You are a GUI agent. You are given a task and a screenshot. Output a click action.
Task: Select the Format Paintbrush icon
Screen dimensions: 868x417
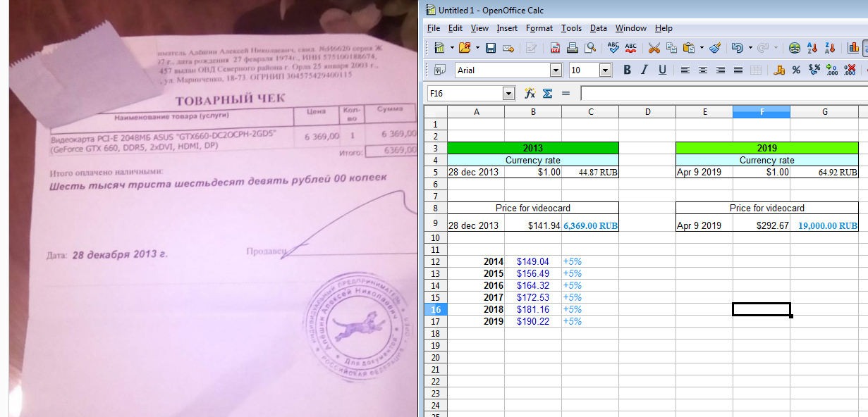(x=715, y=49)
